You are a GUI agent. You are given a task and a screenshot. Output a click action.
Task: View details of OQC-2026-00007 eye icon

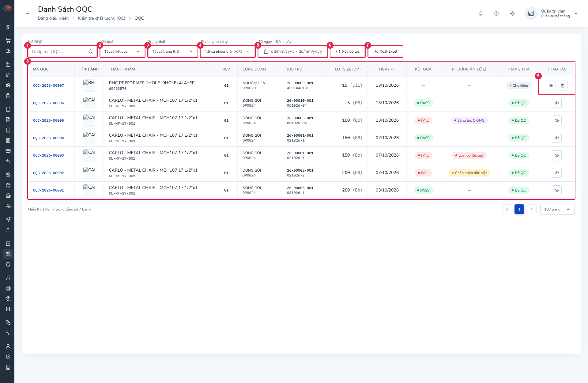(551, 85)
